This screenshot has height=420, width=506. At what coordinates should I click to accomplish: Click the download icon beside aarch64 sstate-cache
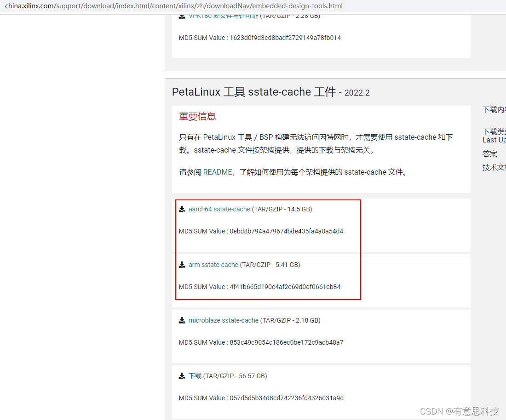click(182, 209)
